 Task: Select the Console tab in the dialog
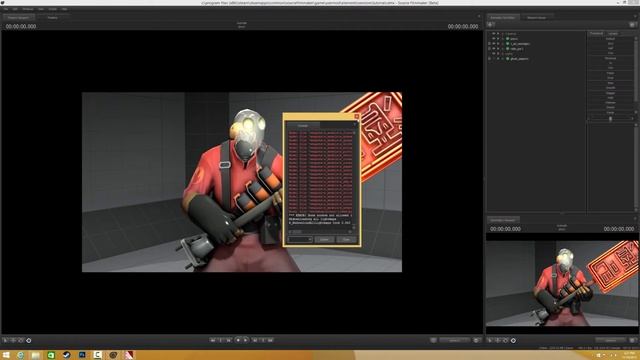(303, 125)
